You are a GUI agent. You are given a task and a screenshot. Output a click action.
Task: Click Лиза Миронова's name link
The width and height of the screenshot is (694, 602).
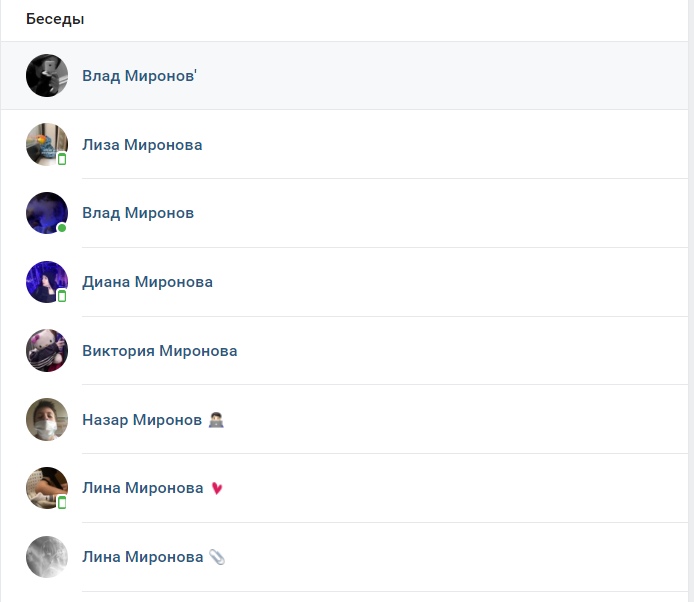[x=142, y=145]
